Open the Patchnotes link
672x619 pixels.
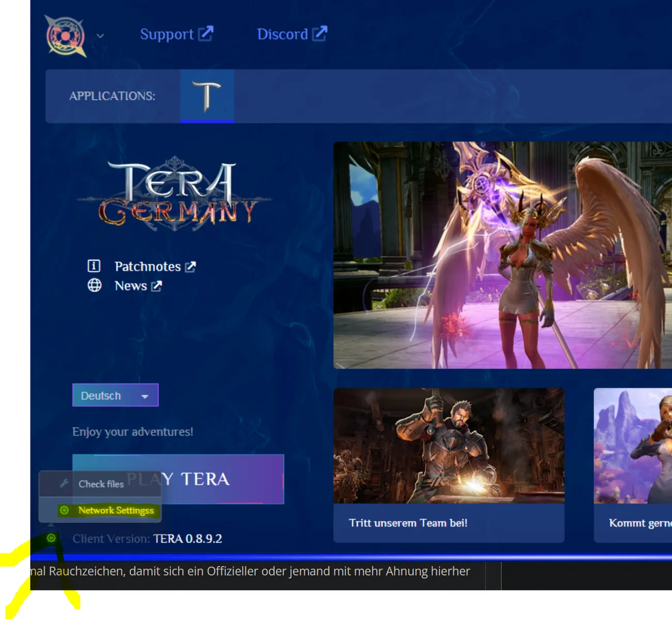tap(148, 267)
